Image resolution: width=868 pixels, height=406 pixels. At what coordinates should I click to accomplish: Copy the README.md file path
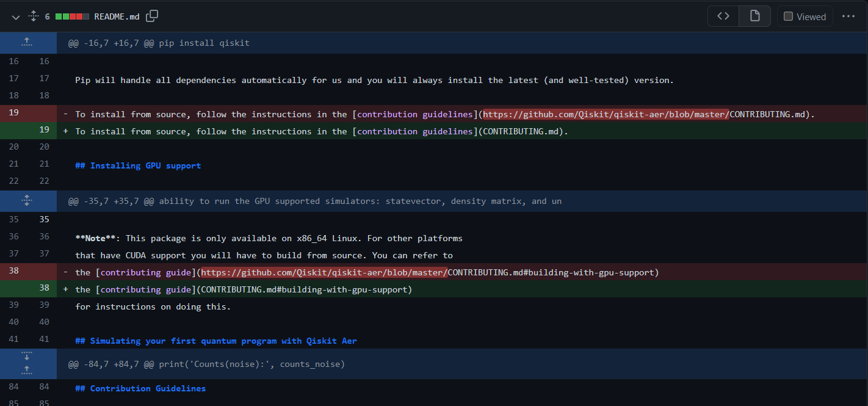tap(152, 16)
